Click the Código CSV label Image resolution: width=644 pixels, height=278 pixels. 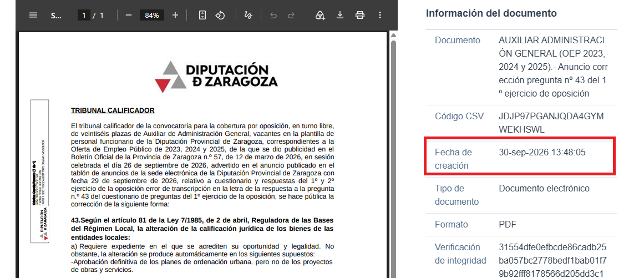[x=459, y=116]
